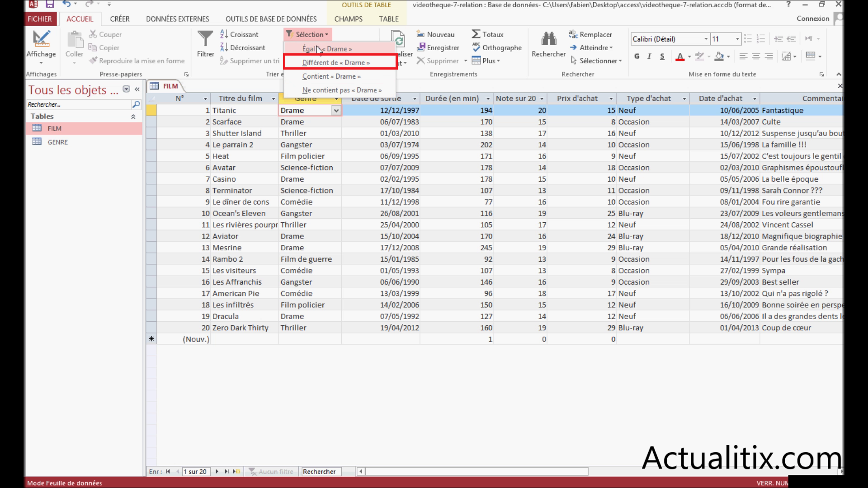868x488 pixels.
Task: Go to next record arrow
Action: [x=217, y=471]
